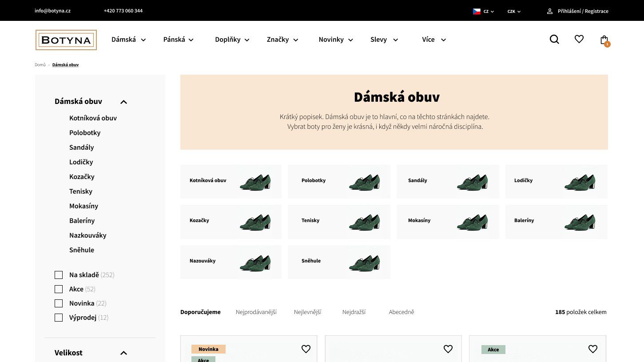Image resolution: width=644 pixels, height=362 pixels.
Task: Open the search magnifier icon
Action: (x=554, y=40)
